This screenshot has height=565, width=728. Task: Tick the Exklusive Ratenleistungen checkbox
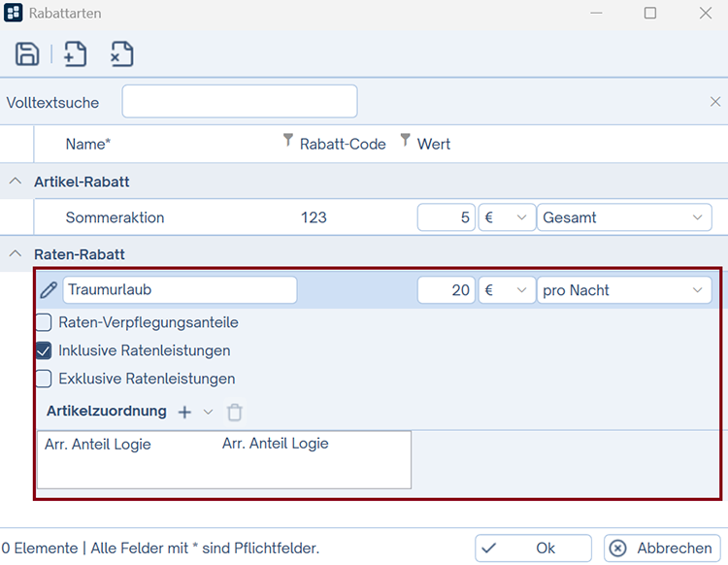(x=44, y=379)
